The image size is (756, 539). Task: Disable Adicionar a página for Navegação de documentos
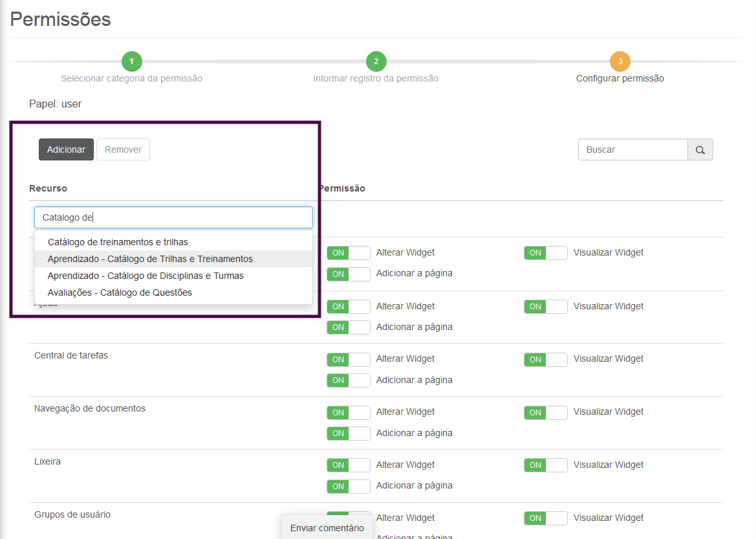tap(349, 434)
